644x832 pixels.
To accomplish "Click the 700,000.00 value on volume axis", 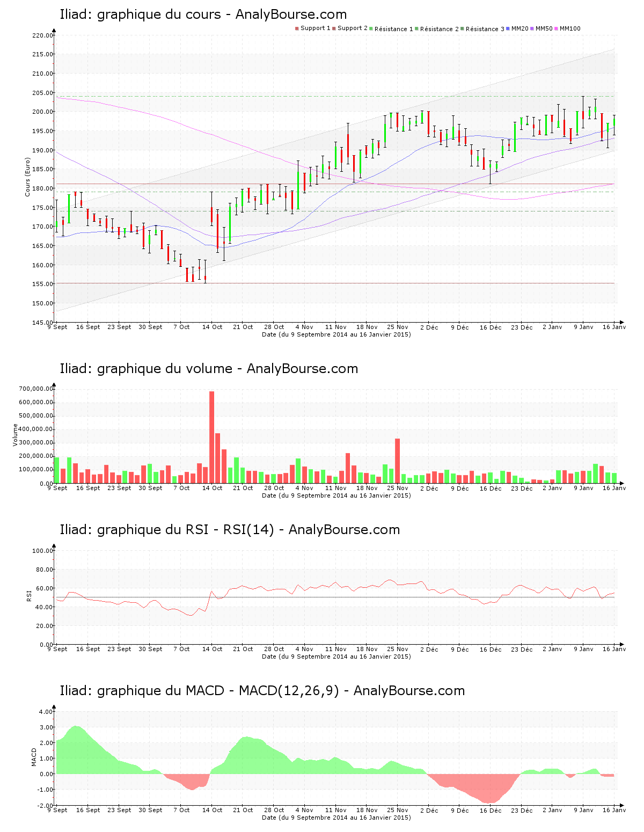I will 36,389.
